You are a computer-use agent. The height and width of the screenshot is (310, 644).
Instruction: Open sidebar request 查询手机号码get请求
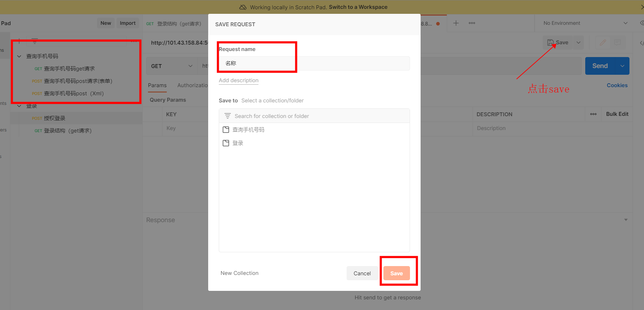[x=69, y=69]
